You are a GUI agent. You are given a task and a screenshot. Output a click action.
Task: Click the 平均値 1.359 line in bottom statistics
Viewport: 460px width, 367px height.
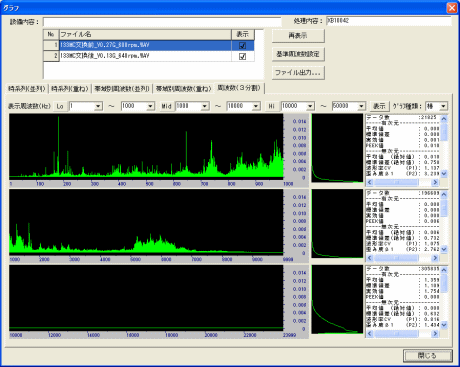click(x=403, y=280)
